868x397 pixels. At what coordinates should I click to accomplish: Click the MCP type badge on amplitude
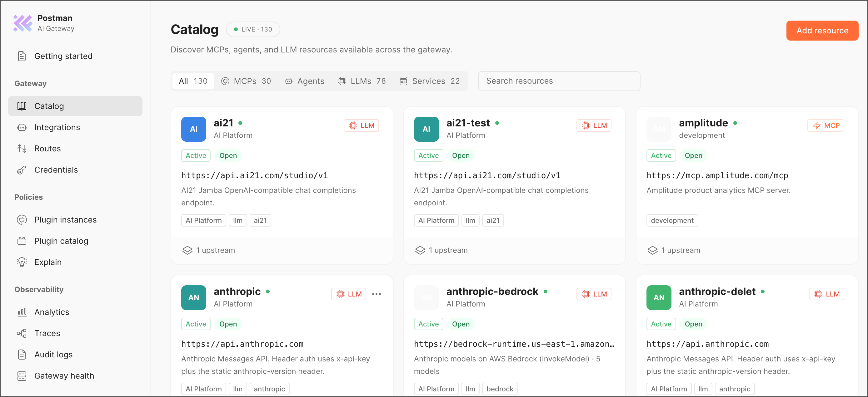pyautogui.click(x=826, y=125)
